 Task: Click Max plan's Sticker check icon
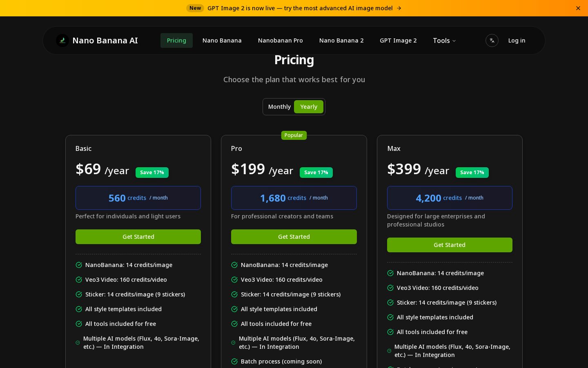pyautogui.click(x=390, y=303)
